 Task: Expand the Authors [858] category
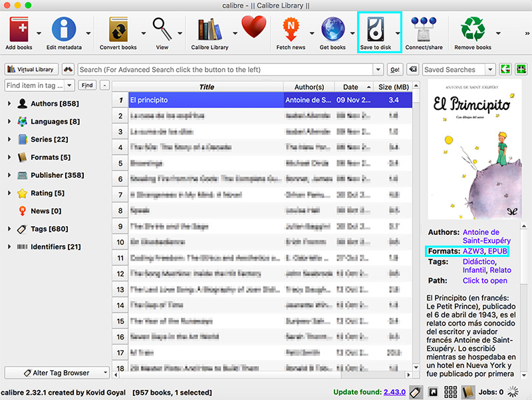[9, 104]
